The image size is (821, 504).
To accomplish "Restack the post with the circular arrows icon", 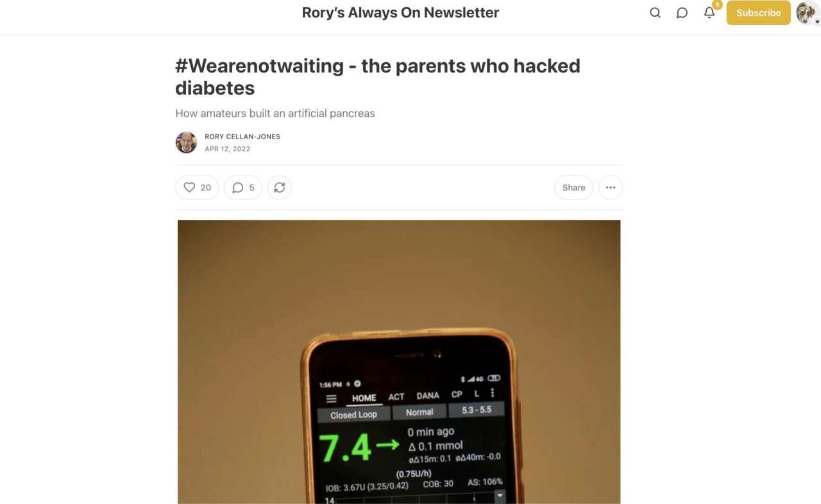I will 280,187.
